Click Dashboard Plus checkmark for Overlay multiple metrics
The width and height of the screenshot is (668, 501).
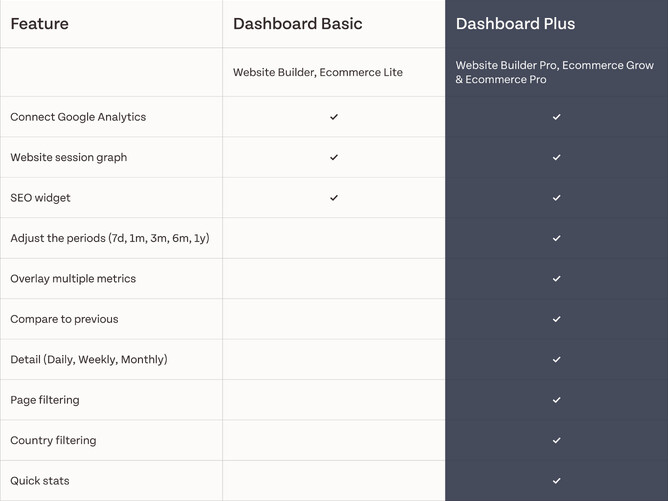pyautogui.click(x=557, y=279)
